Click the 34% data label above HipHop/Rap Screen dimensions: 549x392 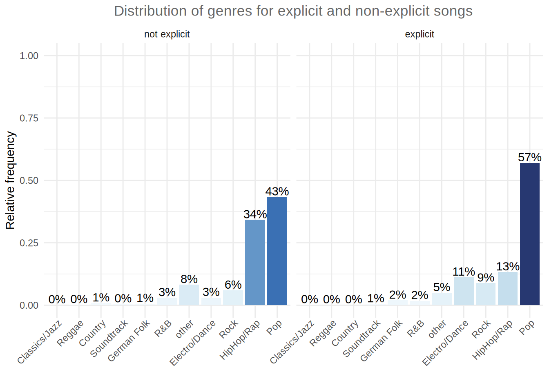(x=255, y=214)
